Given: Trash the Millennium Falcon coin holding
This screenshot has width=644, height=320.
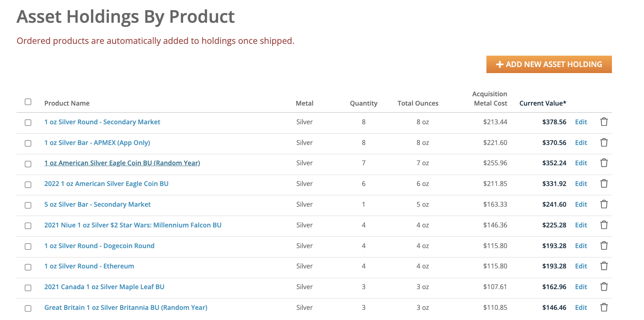Looking at the screenshot, I should click(604, 225).
